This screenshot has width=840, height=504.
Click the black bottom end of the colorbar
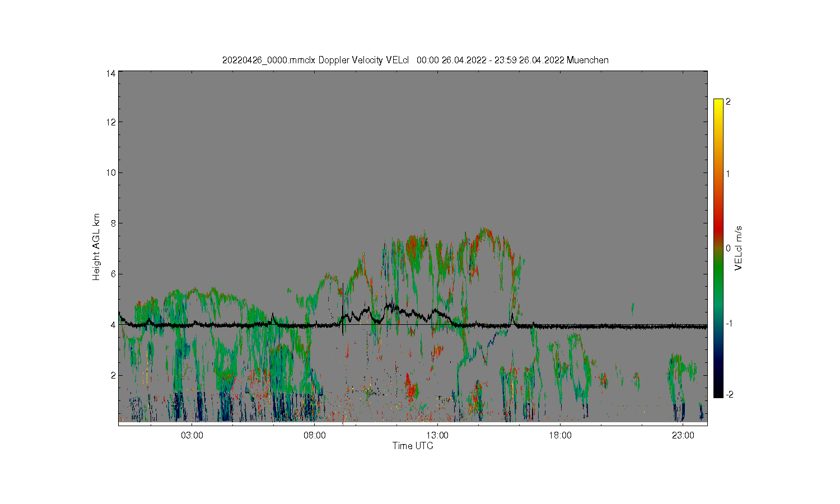pyautogui.click(x=718, y=394)
